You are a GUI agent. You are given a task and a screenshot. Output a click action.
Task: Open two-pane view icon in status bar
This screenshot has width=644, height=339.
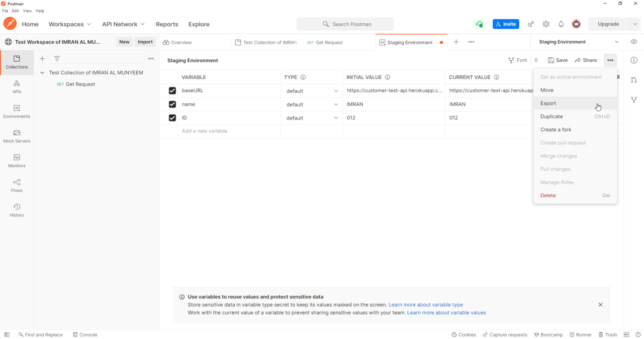[627, 335]
